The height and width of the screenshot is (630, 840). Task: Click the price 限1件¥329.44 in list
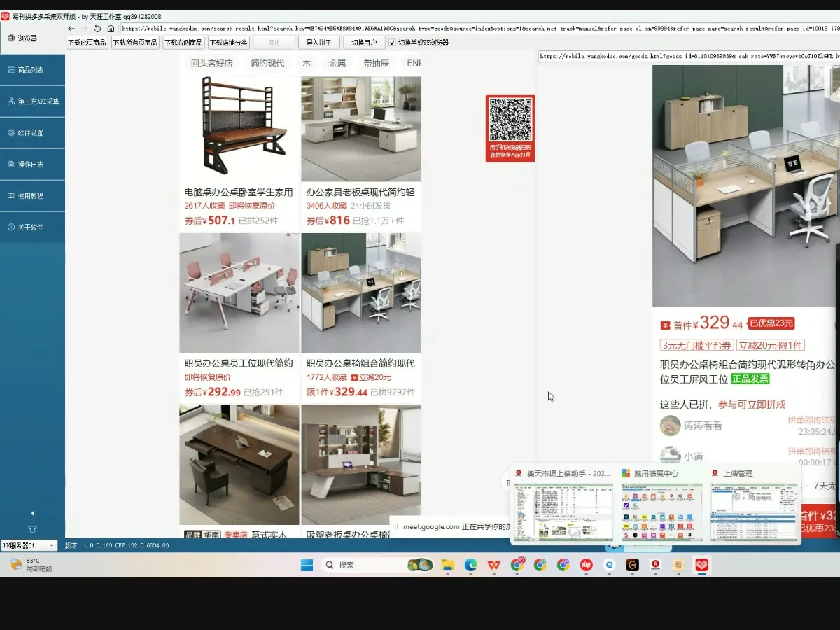[337, 392]
